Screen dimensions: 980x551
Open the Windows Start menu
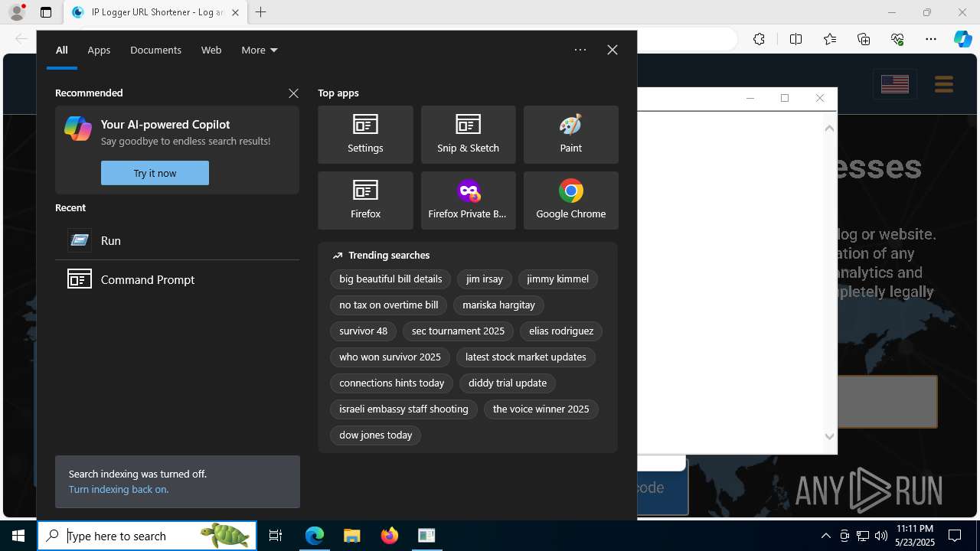tap(18, 536)
